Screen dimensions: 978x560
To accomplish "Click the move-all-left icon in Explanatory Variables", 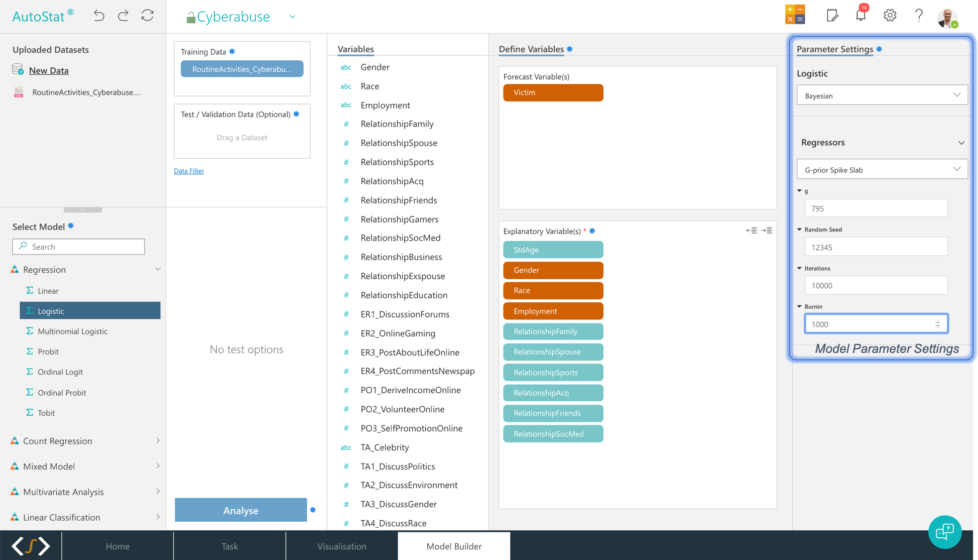I will tap(751, 230).
